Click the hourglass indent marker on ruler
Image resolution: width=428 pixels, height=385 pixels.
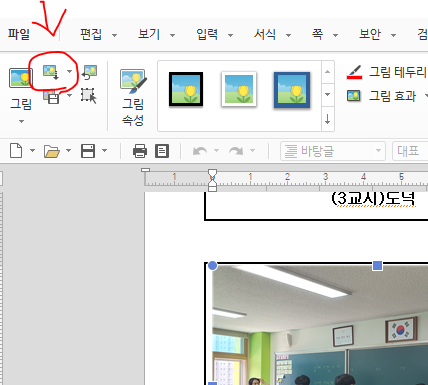[x=212, y=180]
